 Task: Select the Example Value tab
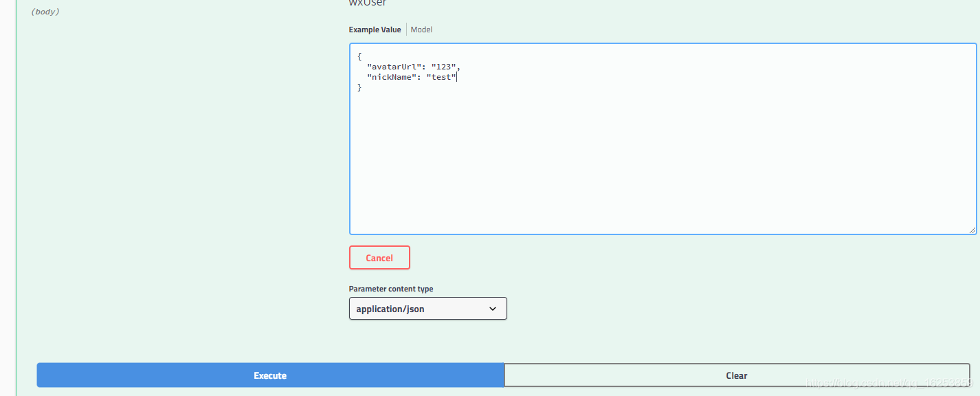click(x=375, y=30)
